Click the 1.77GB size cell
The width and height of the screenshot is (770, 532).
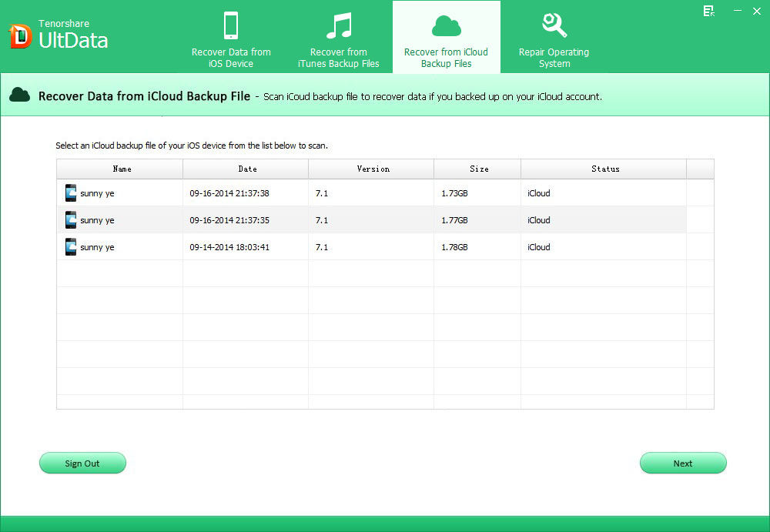(x=454, y=220)
